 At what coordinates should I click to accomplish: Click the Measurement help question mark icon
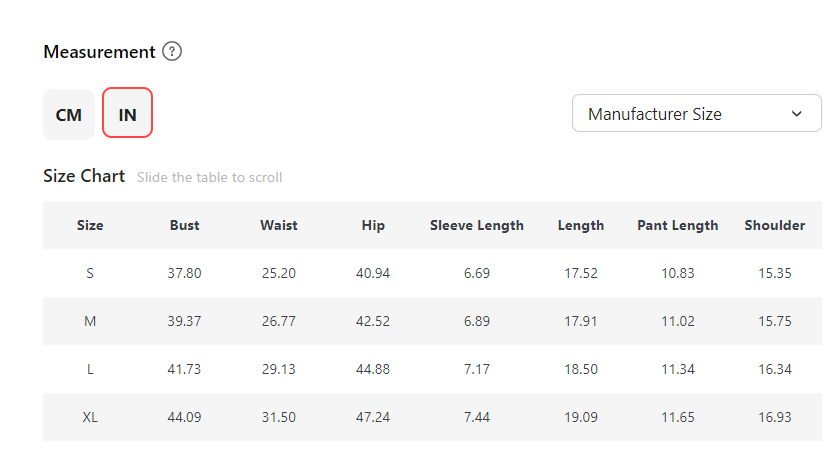(172, 52)
